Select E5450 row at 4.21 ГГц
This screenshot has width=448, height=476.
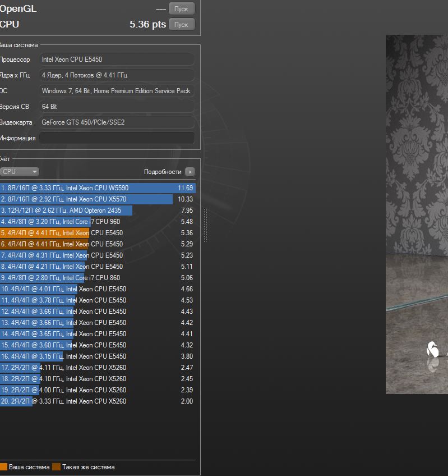coord(98,267)
